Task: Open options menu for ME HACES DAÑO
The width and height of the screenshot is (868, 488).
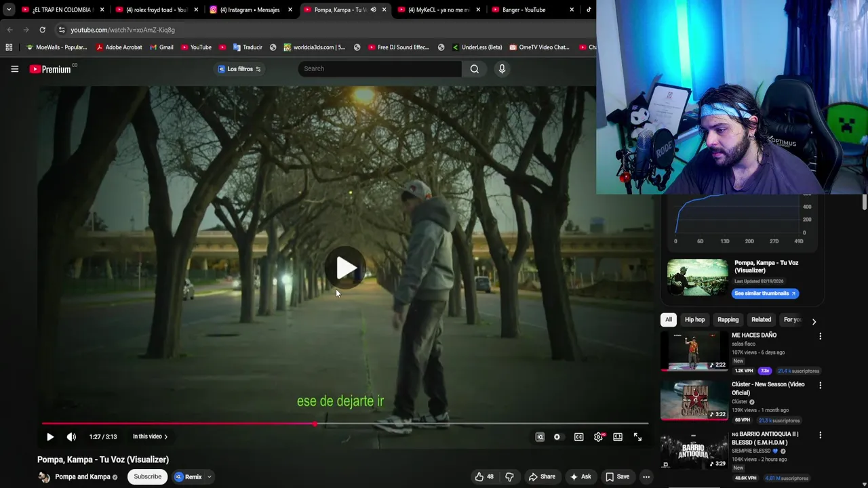Action: pos(820,336)
